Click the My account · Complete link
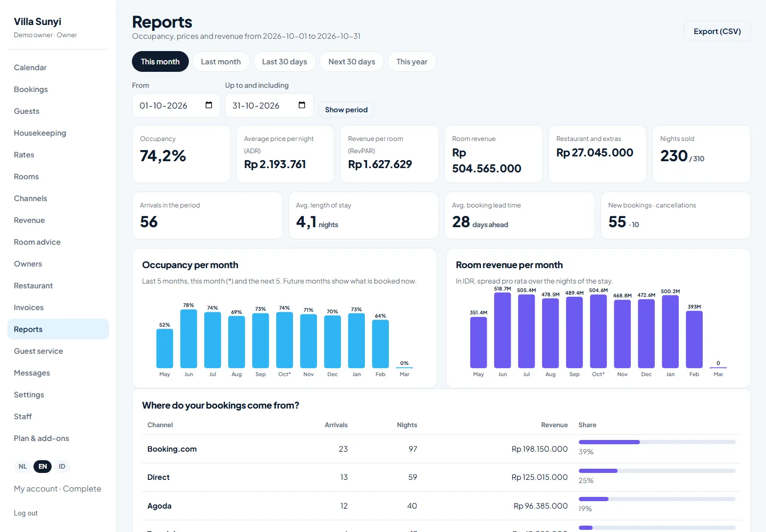This screenshot has height=532, width=766. coord(57,489)
